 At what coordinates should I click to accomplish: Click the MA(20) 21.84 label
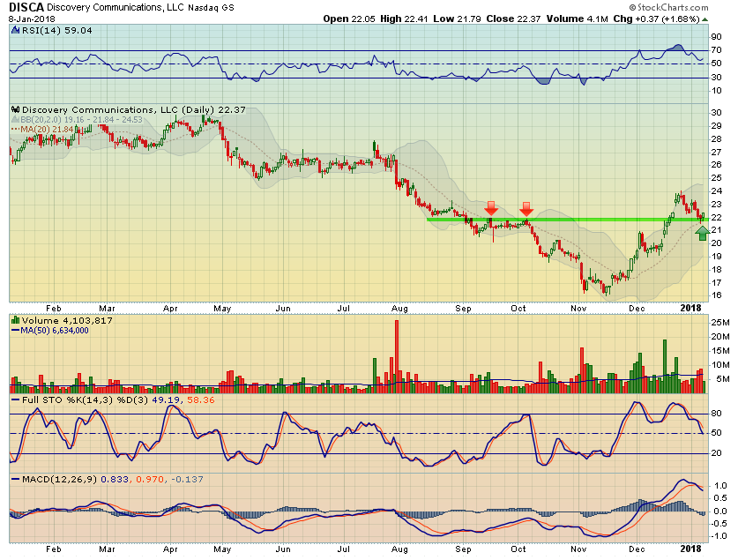47,129
